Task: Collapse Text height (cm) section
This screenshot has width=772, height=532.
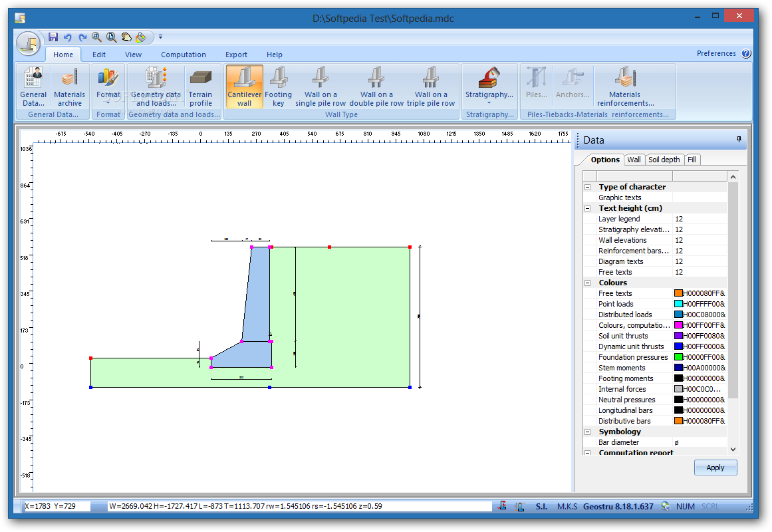Action: [587, 208]
